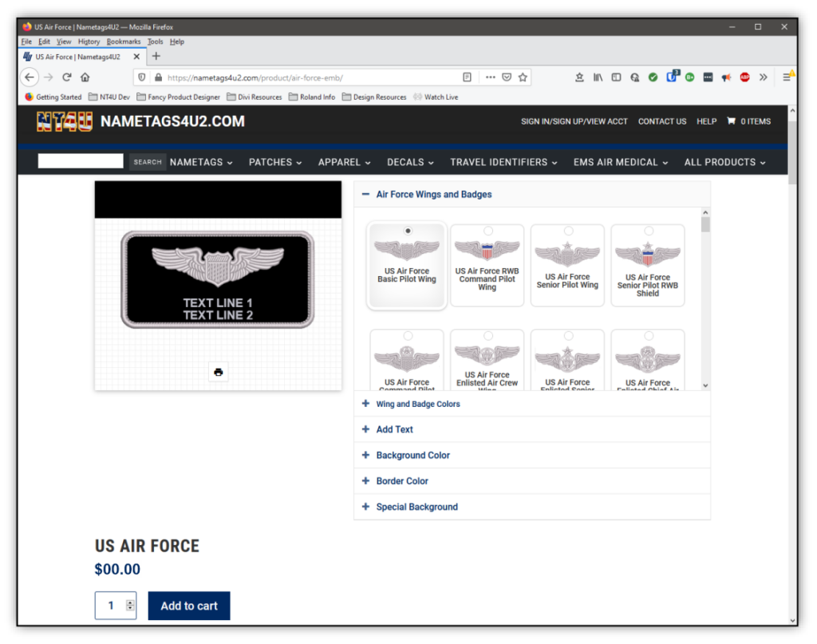Open the Firefox hamburger menu
Viewport: 817px width, 644px height.
(x=787, y=77)
